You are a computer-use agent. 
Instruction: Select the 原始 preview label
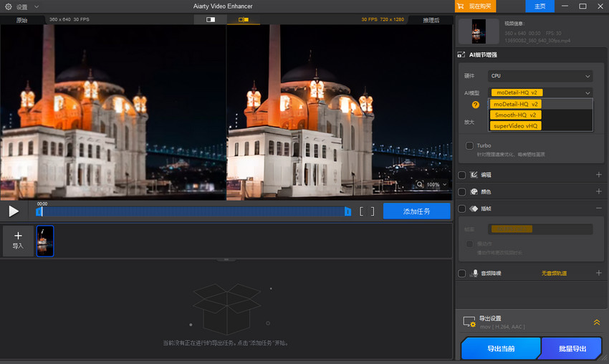point(21,20)
